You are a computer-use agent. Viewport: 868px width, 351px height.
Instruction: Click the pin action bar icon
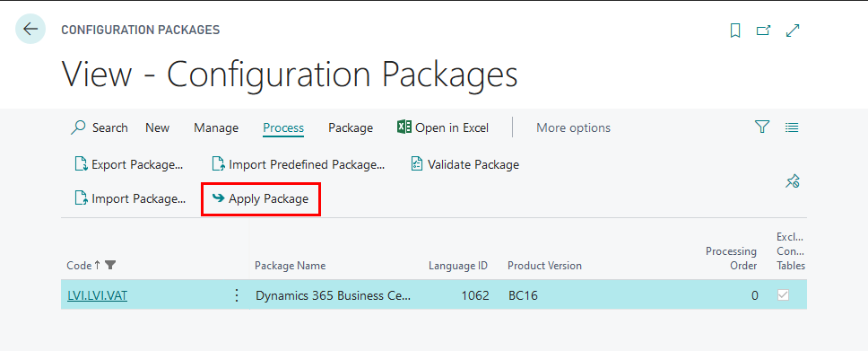792,180
